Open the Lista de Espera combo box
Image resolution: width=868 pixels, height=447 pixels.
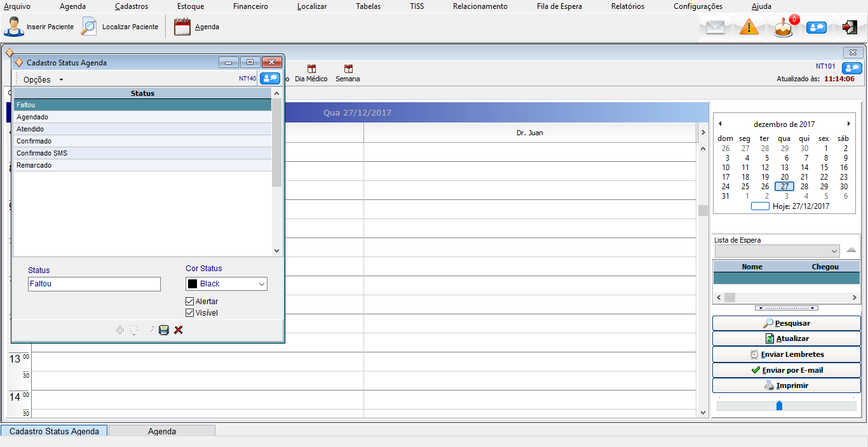[776, 251]
